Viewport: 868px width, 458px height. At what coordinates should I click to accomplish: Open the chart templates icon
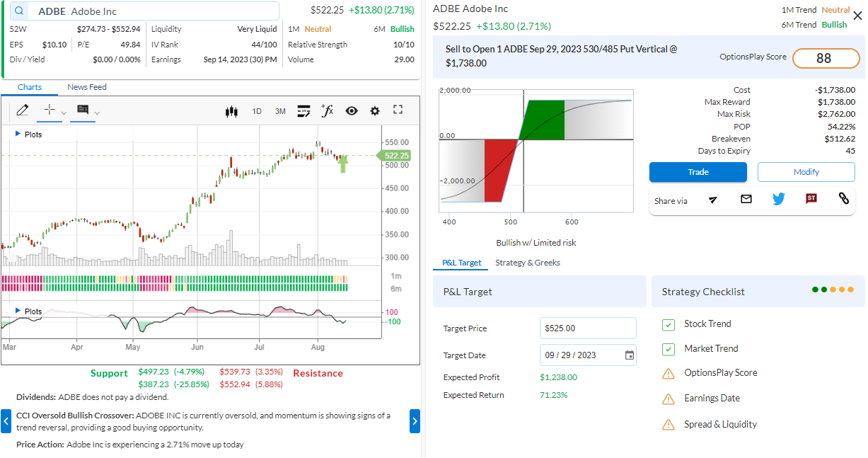pos(303,111)
